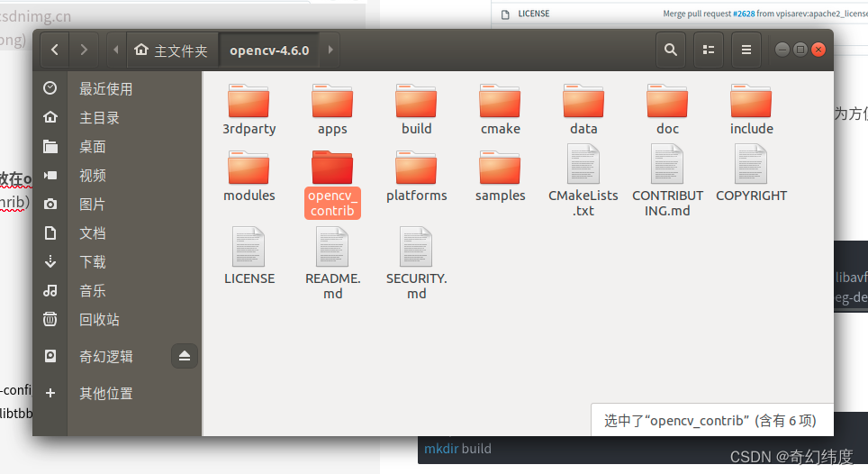Viewport: 868px width, 474px height.
Task: Select the highlighted opencv_contrib folder
Action: point(332,184)
